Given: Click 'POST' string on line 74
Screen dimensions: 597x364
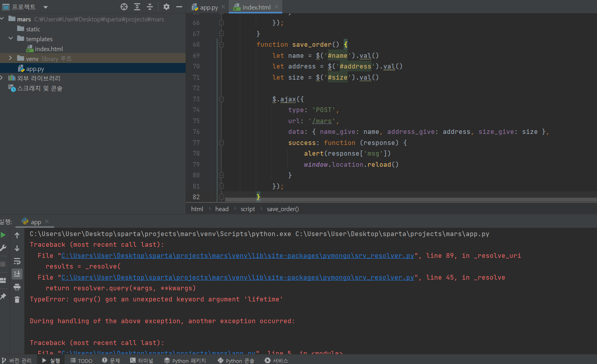Looking at the screenshot, I should pos(323,110).
